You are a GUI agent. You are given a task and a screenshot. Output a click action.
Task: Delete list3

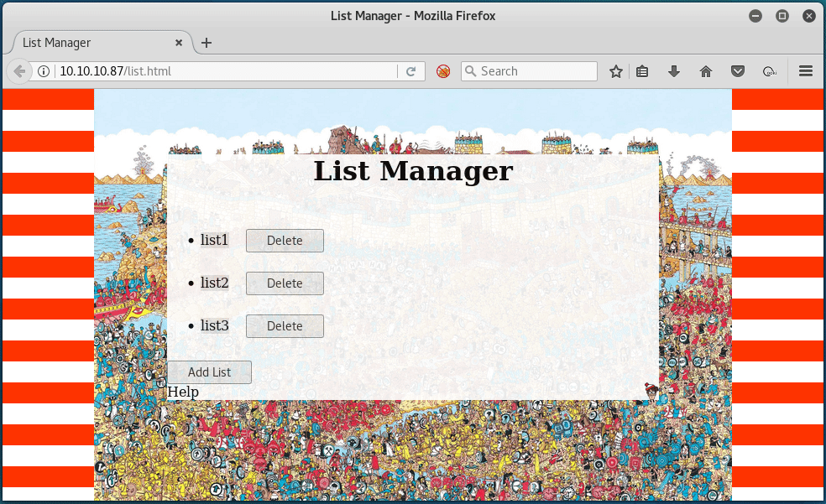285,326
